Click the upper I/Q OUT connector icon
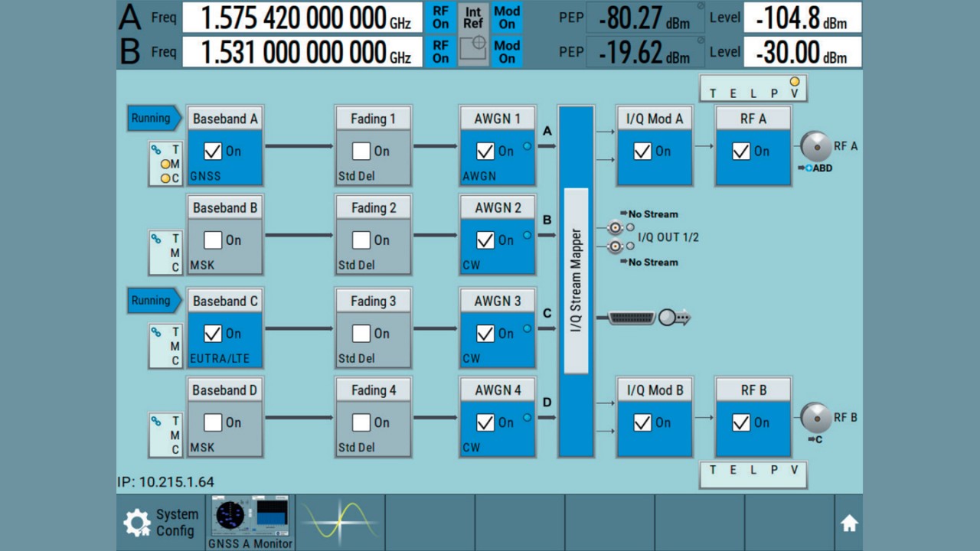 point(615,228)
